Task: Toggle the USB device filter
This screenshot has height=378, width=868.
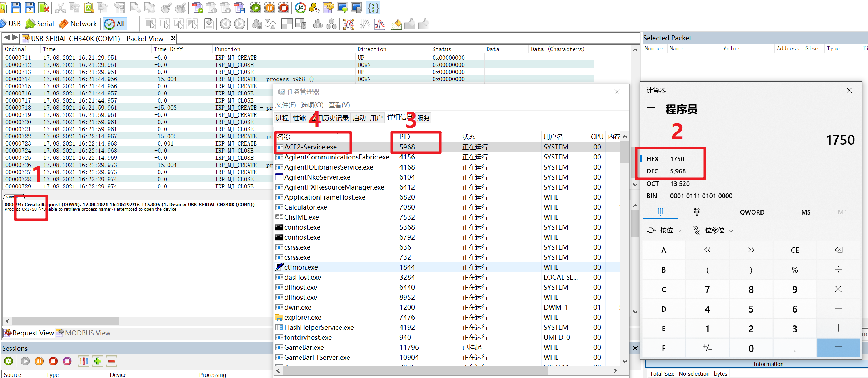Action: tap(11, 24)
